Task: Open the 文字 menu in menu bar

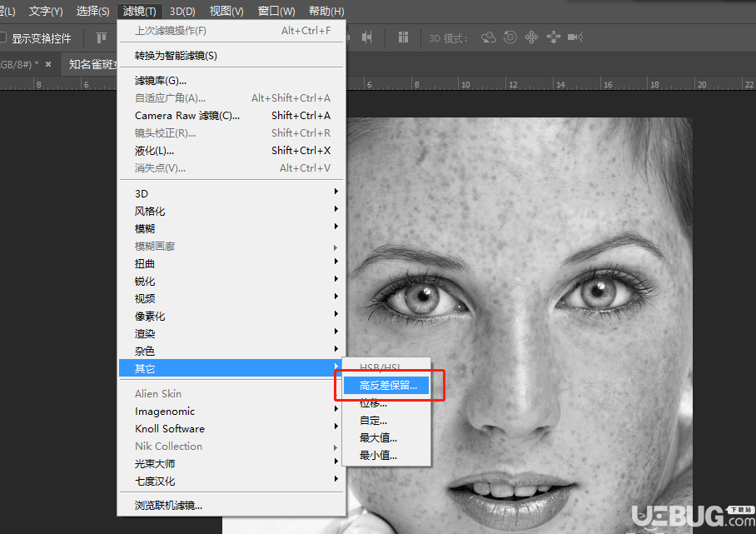Action: tap(46, 11)
